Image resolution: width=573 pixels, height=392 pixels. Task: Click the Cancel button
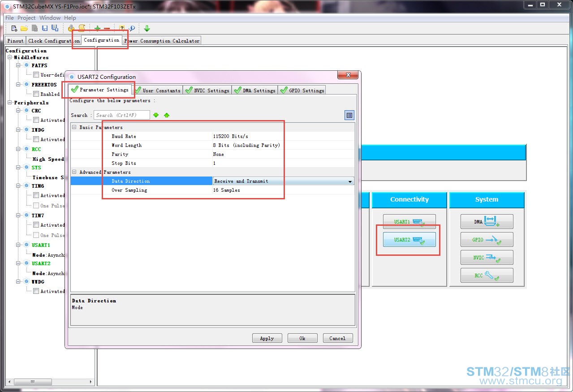pyautogui.click(x=338, y=338)
